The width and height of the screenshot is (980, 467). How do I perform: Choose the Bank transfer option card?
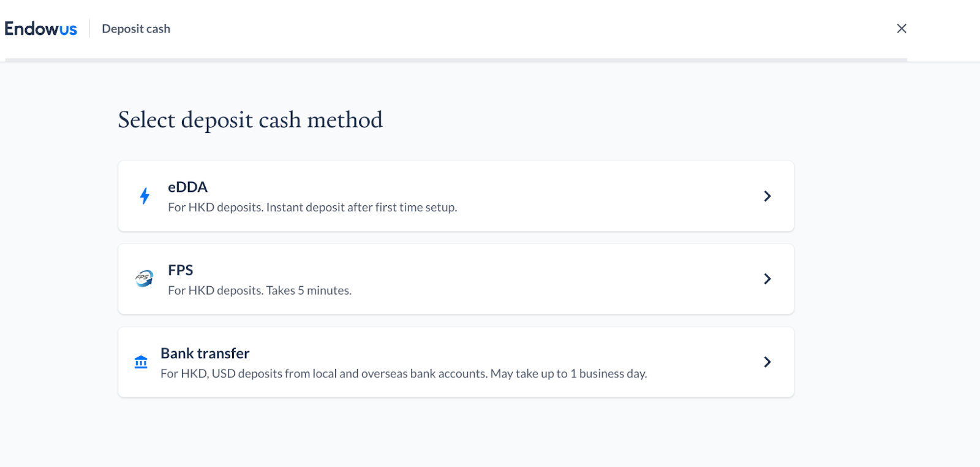(456, 362)
